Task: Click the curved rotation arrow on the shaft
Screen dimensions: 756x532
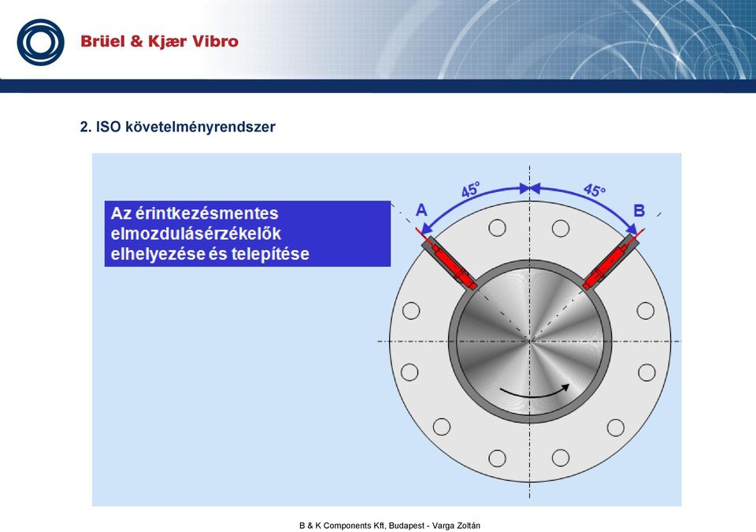Action: [534, 391]
